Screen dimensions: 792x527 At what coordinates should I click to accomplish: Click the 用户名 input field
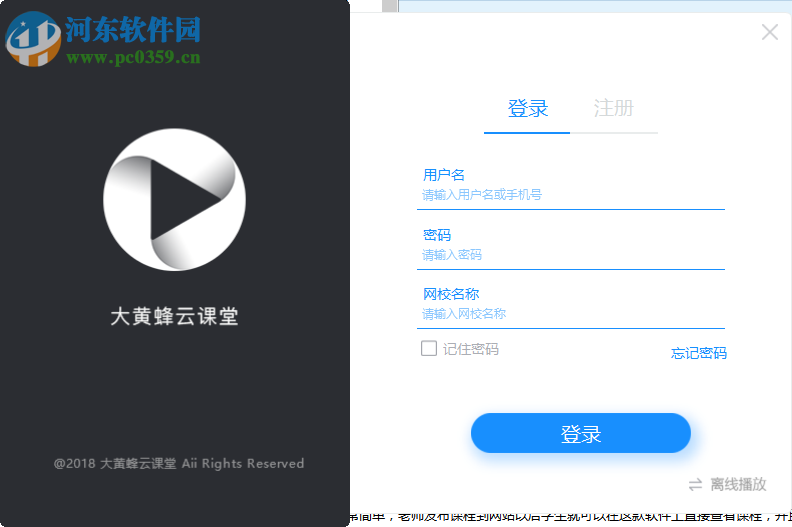click(x=571, y=195)
